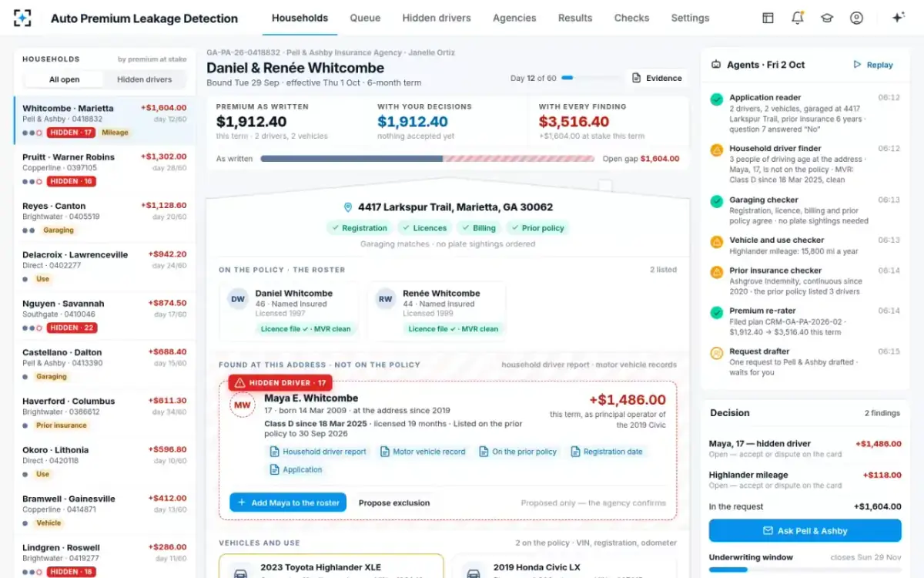Screen dimensions: 924x578
Task: Click the Day 12 of 60 progress bar
Action: 591,78
